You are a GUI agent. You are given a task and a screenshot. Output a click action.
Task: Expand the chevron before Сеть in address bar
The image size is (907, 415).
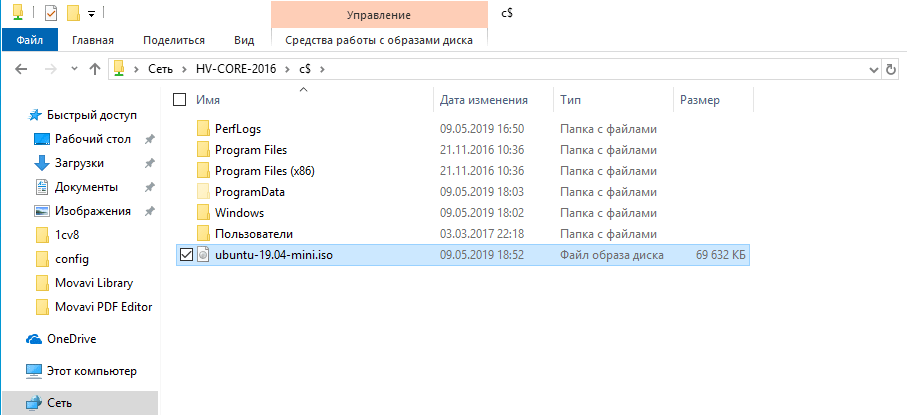point(137,69)
